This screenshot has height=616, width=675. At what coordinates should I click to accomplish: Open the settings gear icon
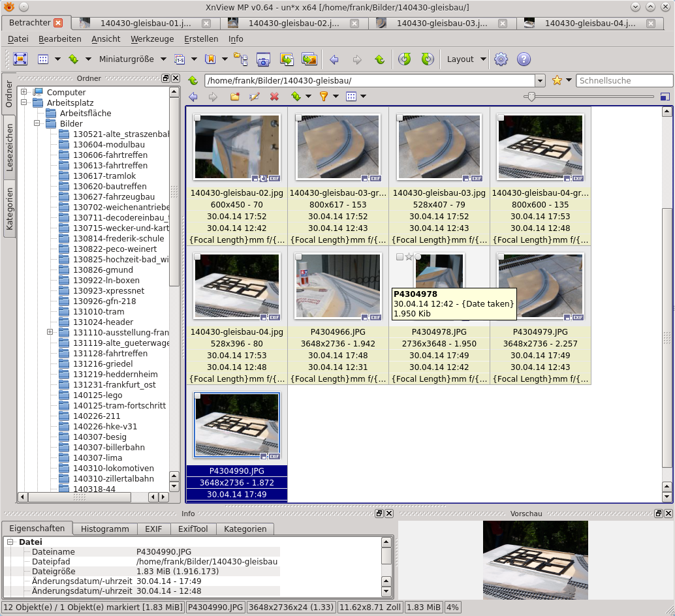click(x=501, y=59)
